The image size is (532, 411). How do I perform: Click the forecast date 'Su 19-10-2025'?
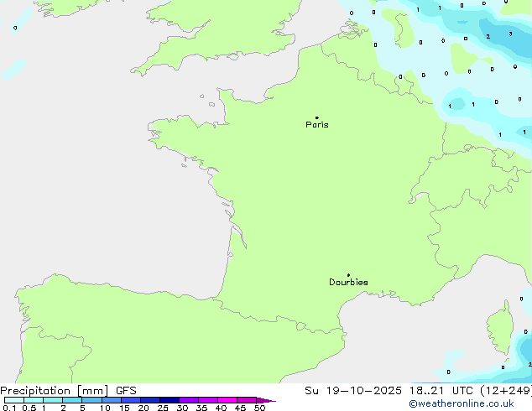click(x=353, y=391)
